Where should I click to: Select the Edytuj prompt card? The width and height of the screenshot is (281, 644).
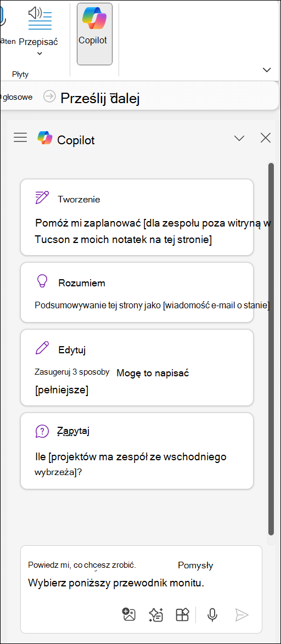click(137, 368)
